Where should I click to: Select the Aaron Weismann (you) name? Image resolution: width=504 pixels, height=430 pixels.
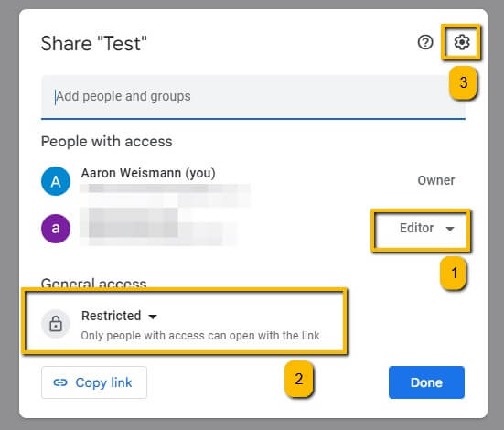(148, 173)
